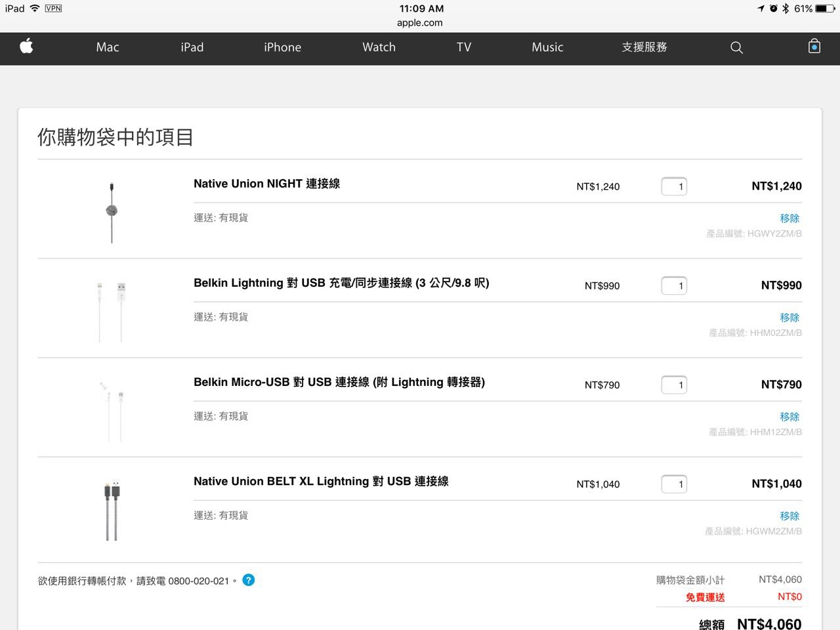Click the 總額 total label
Viewport: 840px width, 630px height.
[711, 624]
